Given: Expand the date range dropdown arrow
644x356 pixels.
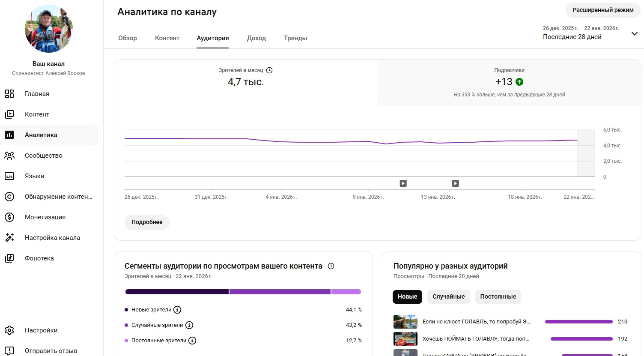Looking at the screenshot, I should pyautogui.click(x=634, y=33).
